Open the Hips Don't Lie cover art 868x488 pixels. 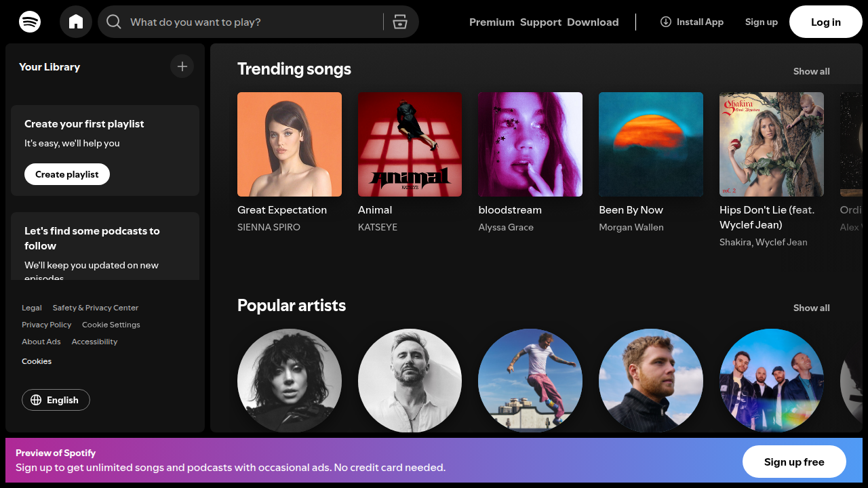click(x=772, y=144)
